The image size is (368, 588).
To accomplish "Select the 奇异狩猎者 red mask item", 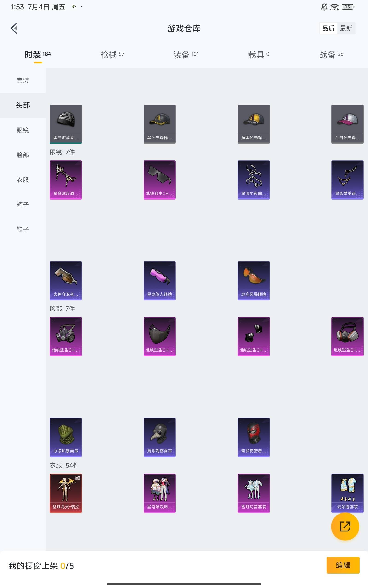I will [x=253, y=437].
